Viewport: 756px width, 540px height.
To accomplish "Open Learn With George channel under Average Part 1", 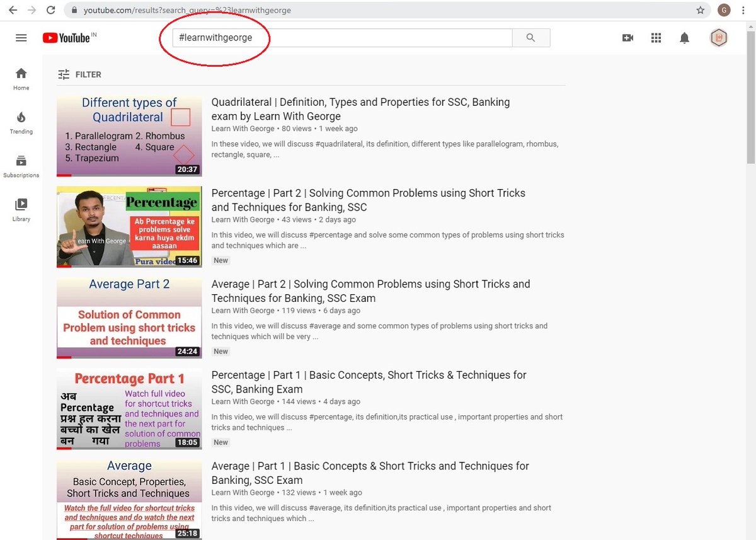I will point(243,493).
